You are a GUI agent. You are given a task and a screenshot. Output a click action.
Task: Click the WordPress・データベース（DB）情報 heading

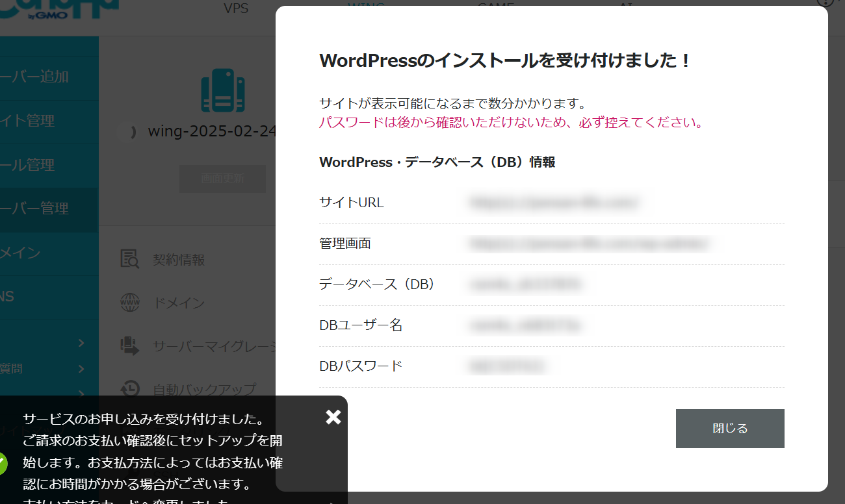pyautogui.click(x=437, y=162)
